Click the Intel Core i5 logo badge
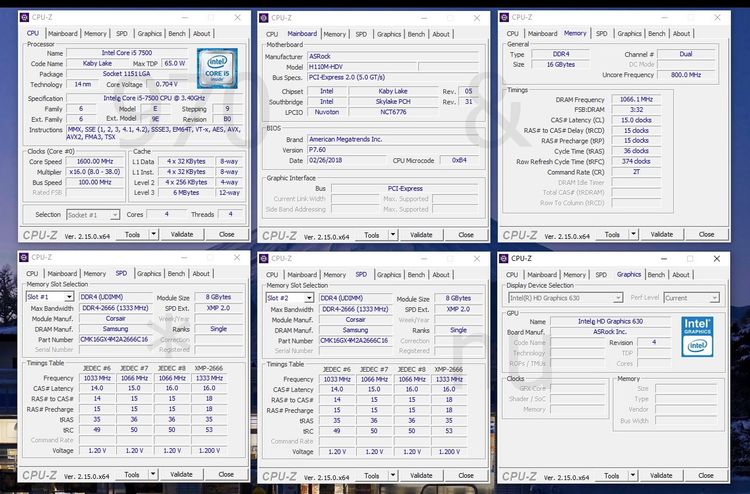The width and height of the screenshot is (750, 494). coord(217,68)
